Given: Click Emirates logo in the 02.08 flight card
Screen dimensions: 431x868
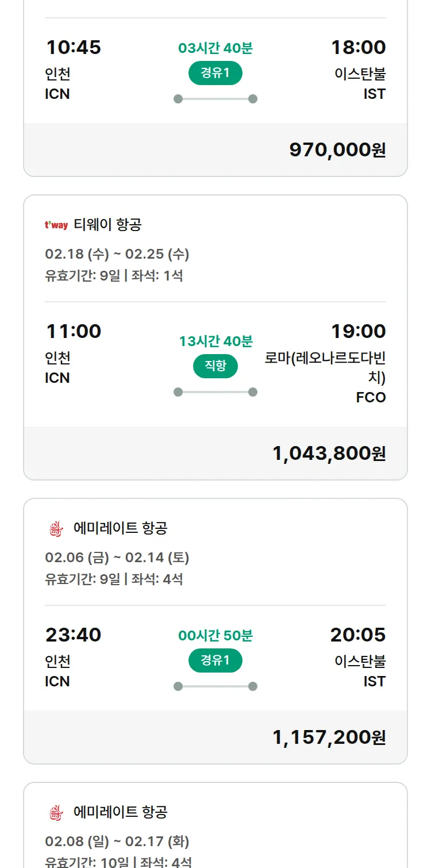Looking at the screenshot, I should 56,813.
